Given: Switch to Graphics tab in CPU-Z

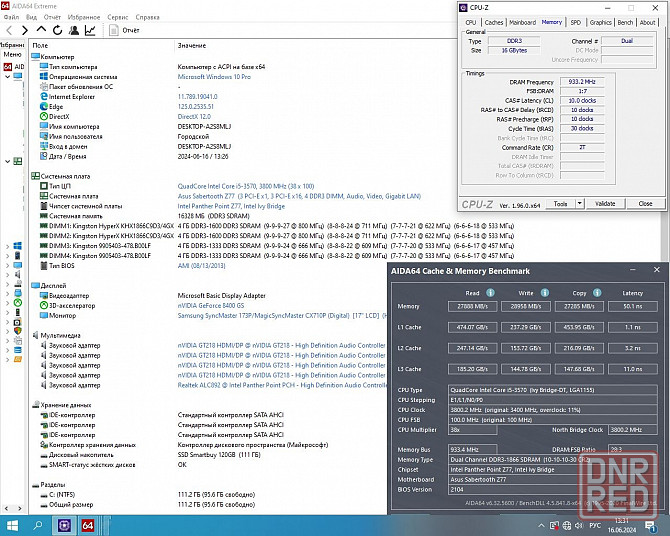Looking at the screenshot, I should [x=600, y=22].
